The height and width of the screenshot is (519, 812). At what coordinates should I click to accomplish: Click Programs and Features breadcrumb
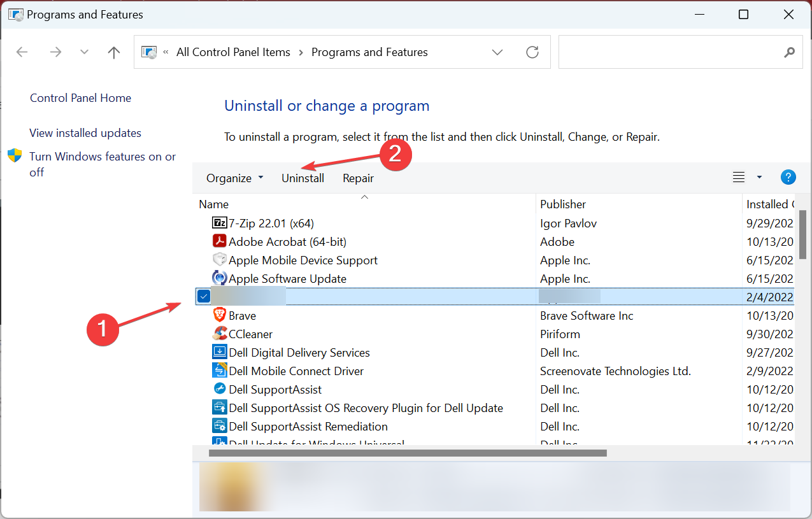click(x=369, y=52)
